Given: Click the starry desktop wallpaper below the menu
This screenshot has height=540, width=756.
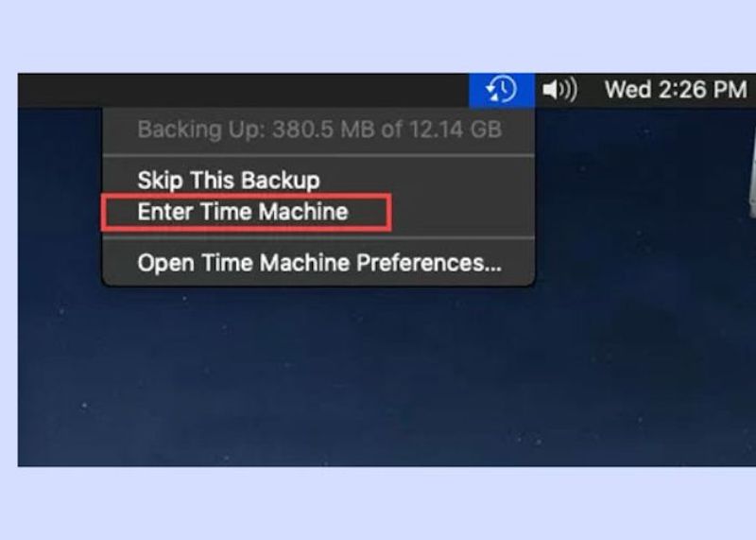Looking at the screenshot, I should [x=337, y=376].
